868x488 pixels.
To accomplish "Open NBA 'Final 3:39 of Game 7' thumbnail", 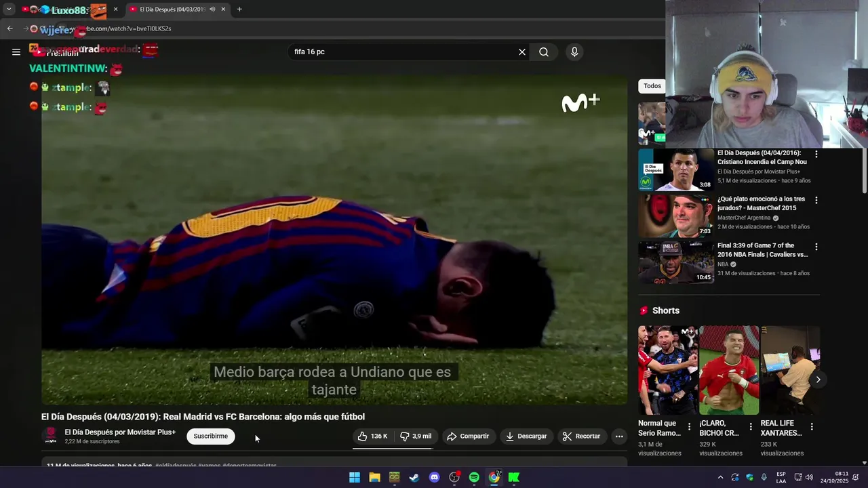I will pyautogui.click(x=676, y=262).
